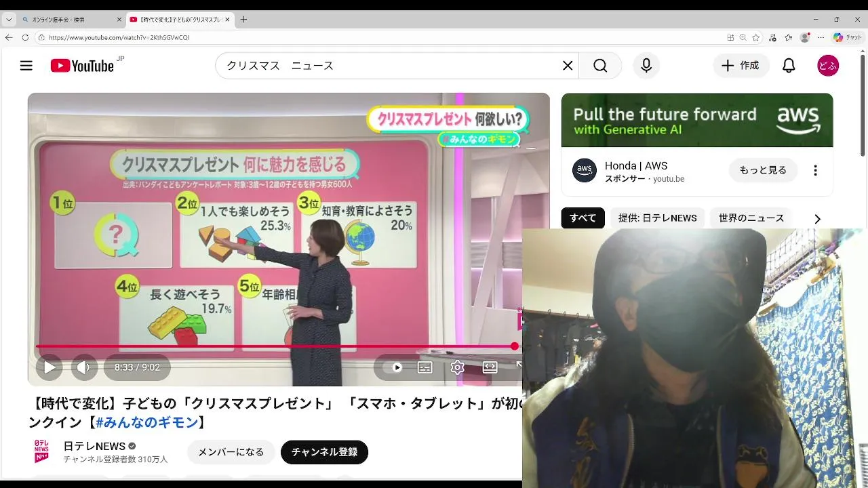
Task: Click the メンバーになる button
Action: click(x=231, y=452)
